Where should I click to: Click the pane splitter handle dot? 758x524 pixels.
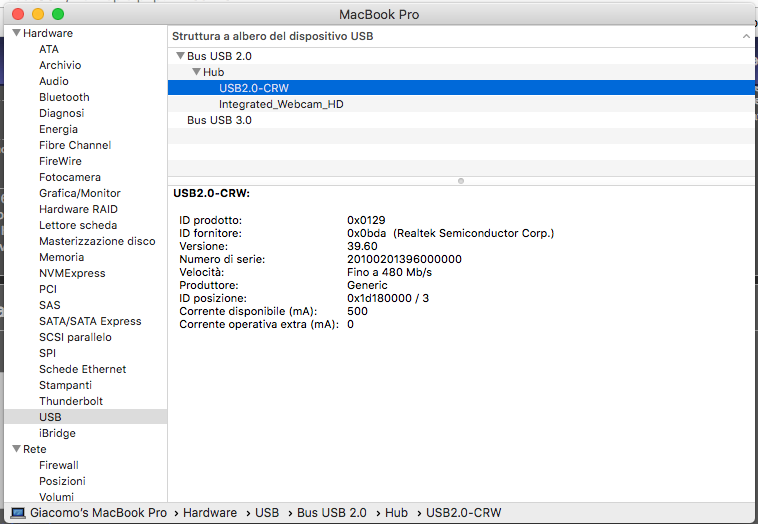pyautogui.click(x=461, y=181)
